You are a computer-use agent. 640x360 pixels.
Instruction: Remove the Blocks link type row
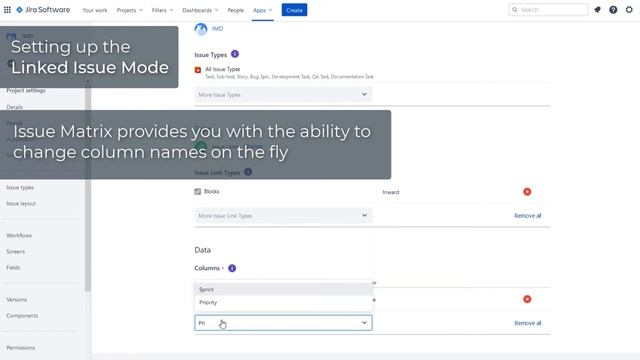click(527, 192)
